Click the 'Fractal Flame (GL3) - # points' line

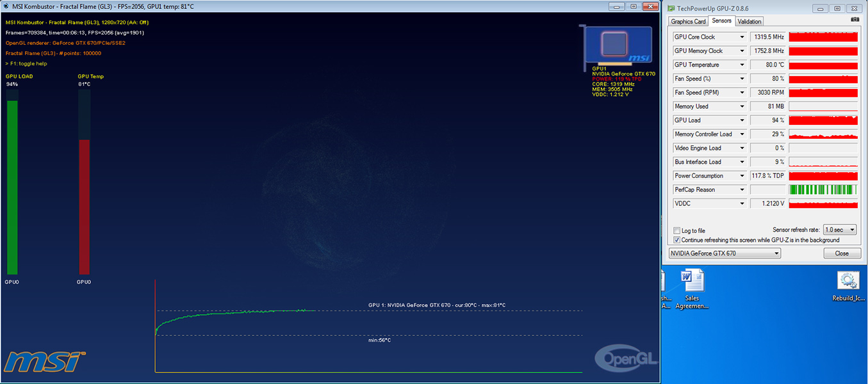click(x=53, y=54)
